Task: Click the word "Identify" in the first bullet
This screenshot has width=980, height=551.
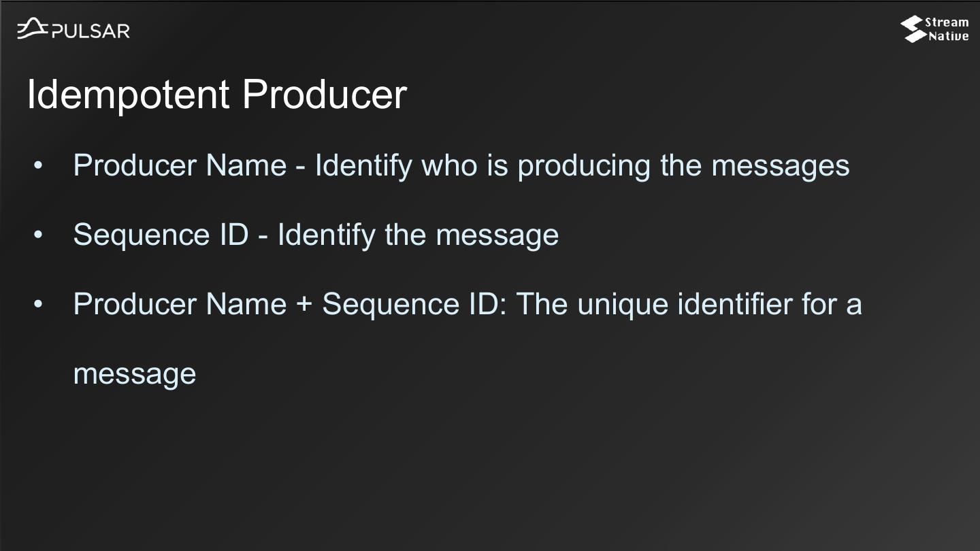Action: [363, 166]
